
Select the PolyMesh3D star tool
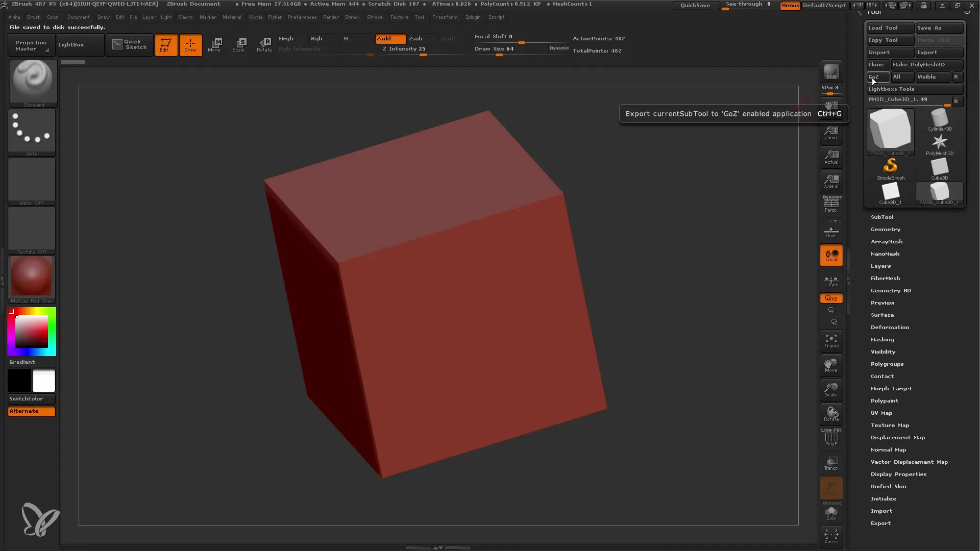tap(940, 145)
